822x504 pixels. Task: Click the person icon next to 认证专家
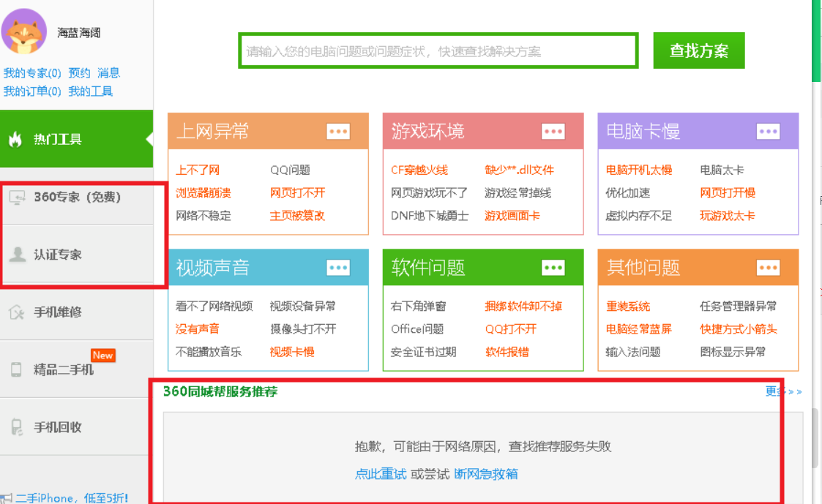tap(18, 254)
